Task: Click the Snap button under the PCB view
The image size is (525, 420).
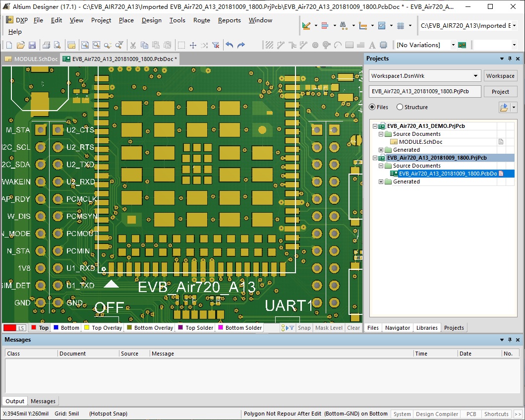Action: 304,328
